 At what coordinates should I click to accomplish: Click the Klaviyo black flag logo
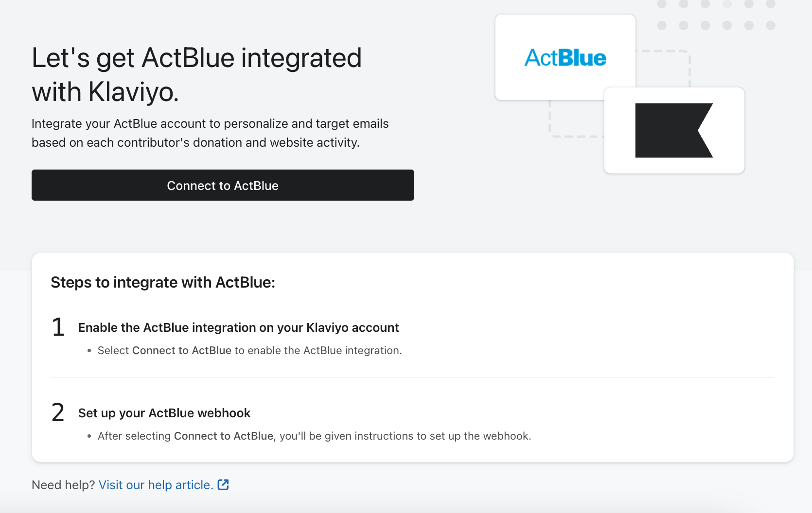point(674,130)
